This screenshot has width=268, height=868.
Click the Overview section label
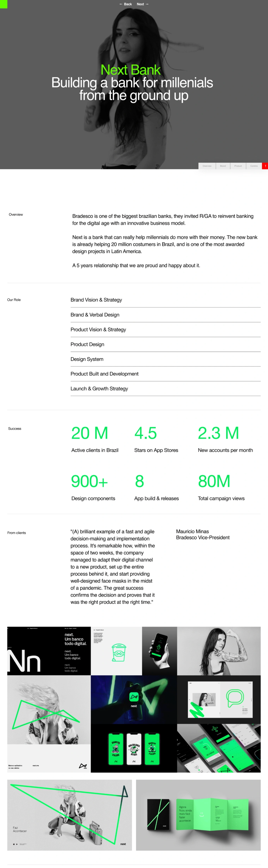point(16,214)
